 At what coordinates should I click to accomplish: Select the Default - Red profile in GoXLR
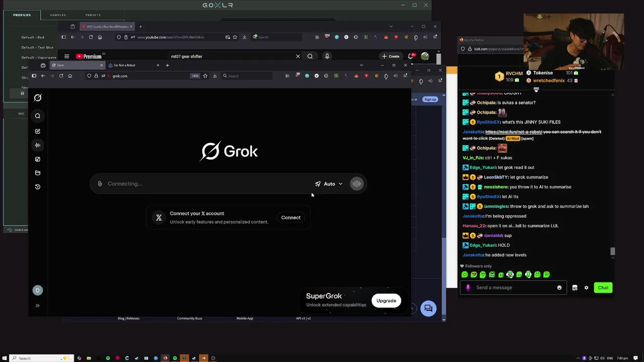[x=33, y=37]
